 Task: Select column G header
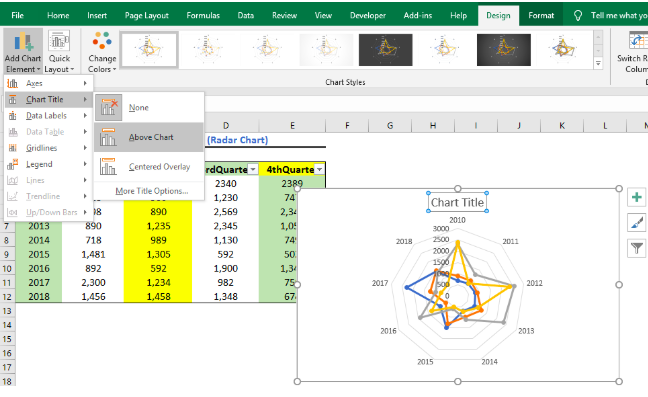[x=390, y=126]
